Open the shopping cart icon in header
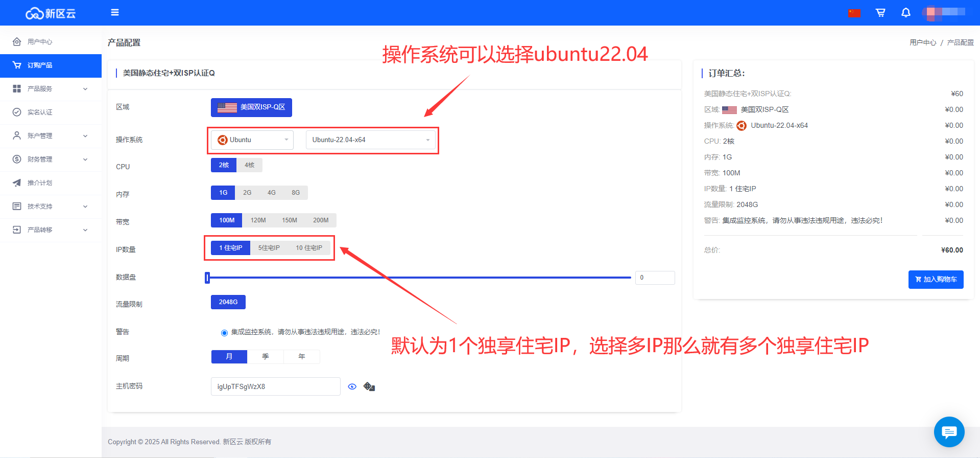980x458 pixels. (x=880, y=13)
